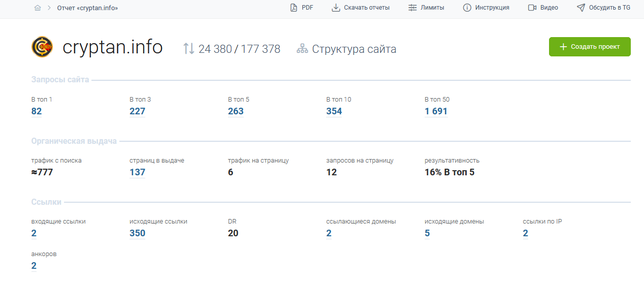Image resolution: width=644 pixels, height=282 pixels.
Task: Click the info circle icon for Инструкция
Action: (x=467, y=8)
